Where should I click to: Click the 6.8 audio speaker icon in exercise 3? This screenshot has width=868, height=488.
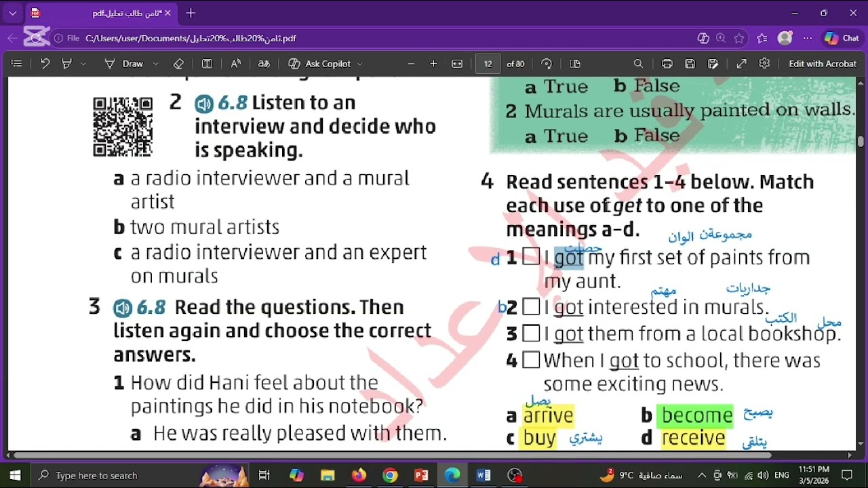(x=123, y=308)
